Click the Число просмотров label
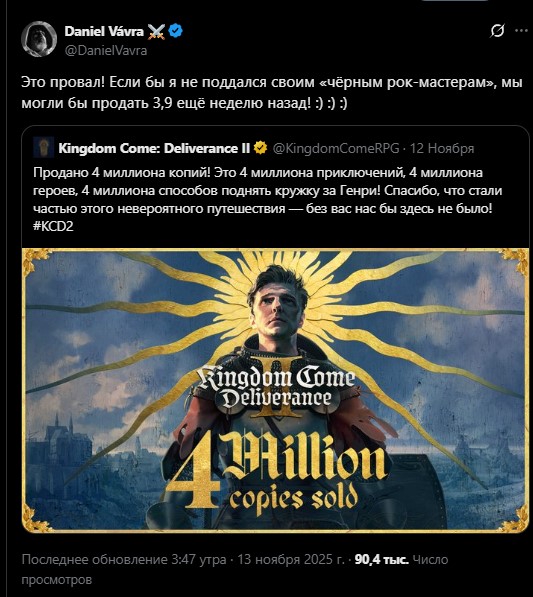Viewport: 533px width, 597px height. [235, 570]
